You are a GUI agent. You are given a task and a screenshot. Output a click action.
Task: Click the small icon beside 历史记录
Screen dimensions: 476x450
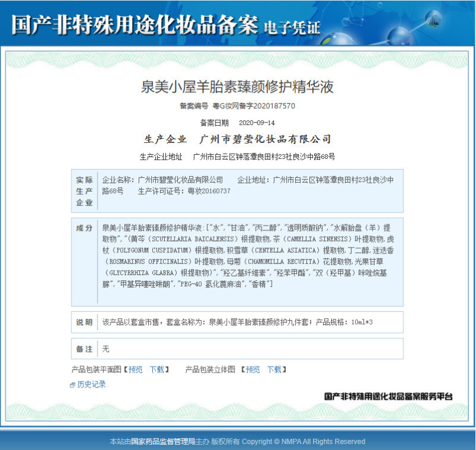pos(73,385)
